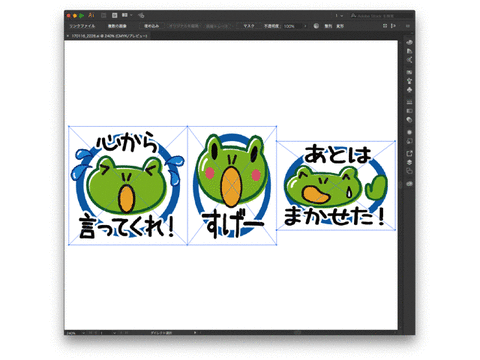Close the open document tab

click(68, 36)
